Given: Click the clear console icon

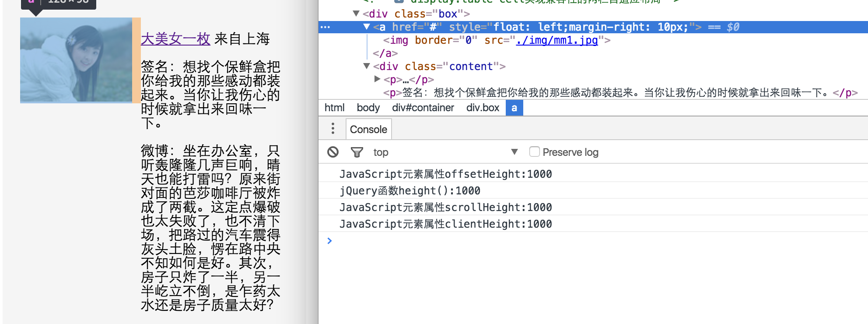Looking at the screenshot, I should click(x=333, y=152).
